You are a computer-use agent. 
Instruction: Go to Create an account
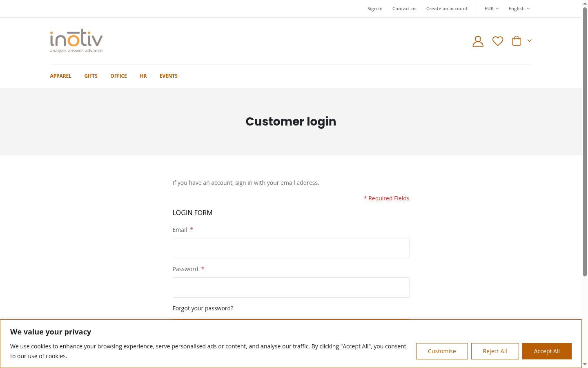pos(447,9)
